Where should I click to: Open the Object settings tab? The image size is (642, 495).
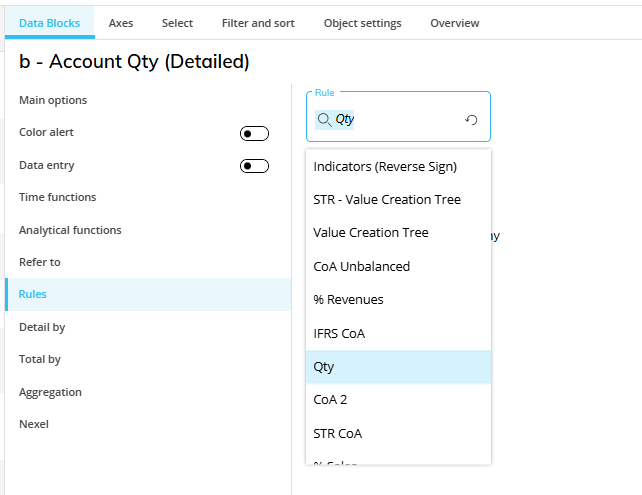coord(362,23)
